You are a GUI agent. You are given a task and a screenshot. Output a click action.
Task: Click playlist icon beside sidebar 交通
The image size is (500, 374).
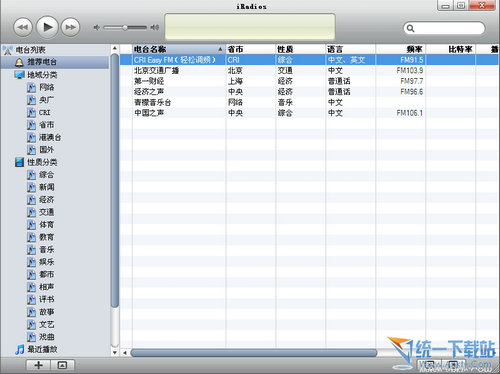31,212
